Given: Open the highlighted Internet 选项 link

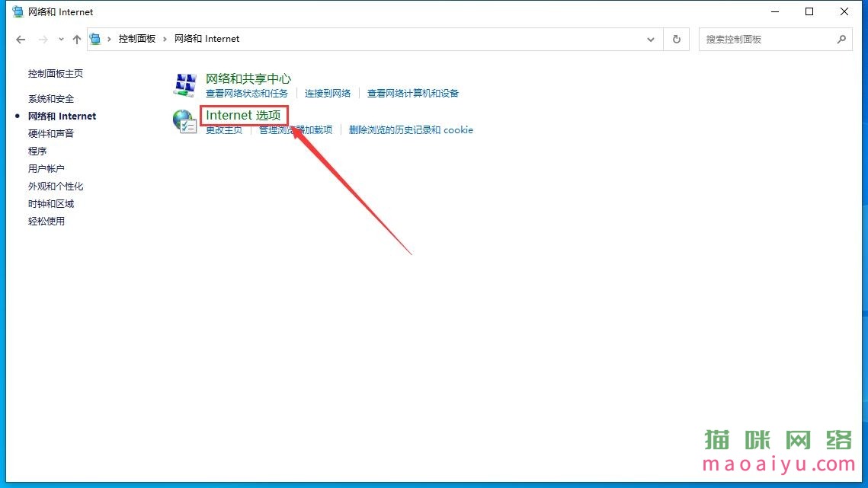Looking at the screenshot, I should click(x=244, y=114).
